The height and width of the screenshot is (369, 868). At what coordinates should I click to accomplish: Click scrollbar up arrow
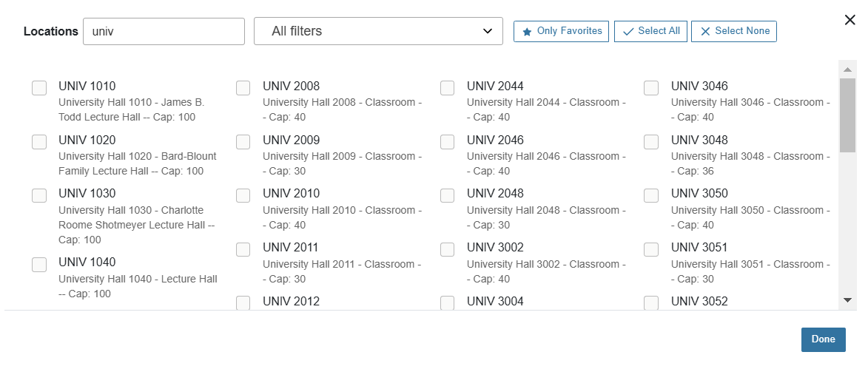point(847,70)
